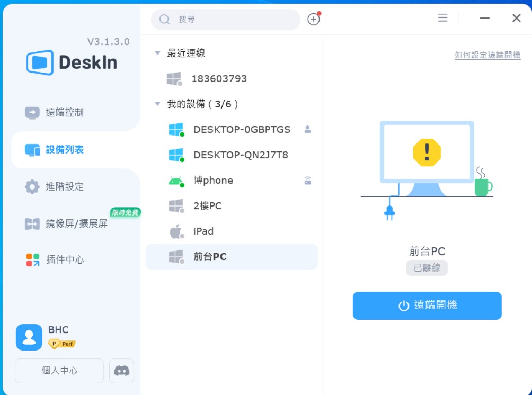Click the 設備列表 sidebar icon
Image resolution: width=532 pixels, height=395 pixels.
32,150
